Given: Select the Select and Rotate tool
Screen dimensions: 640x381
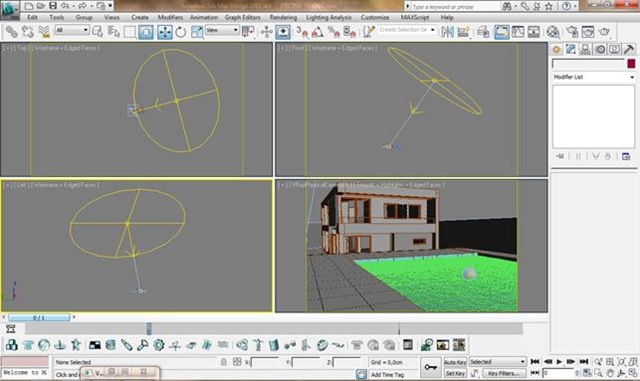Looking at the screenshot, I should (180, 32).
